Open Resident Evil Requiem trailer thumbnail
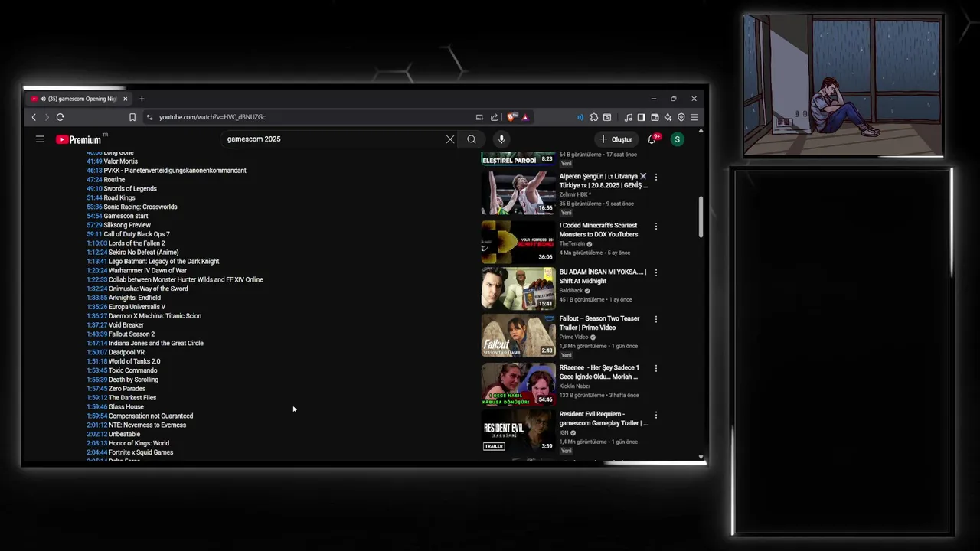 click(518, 431)
